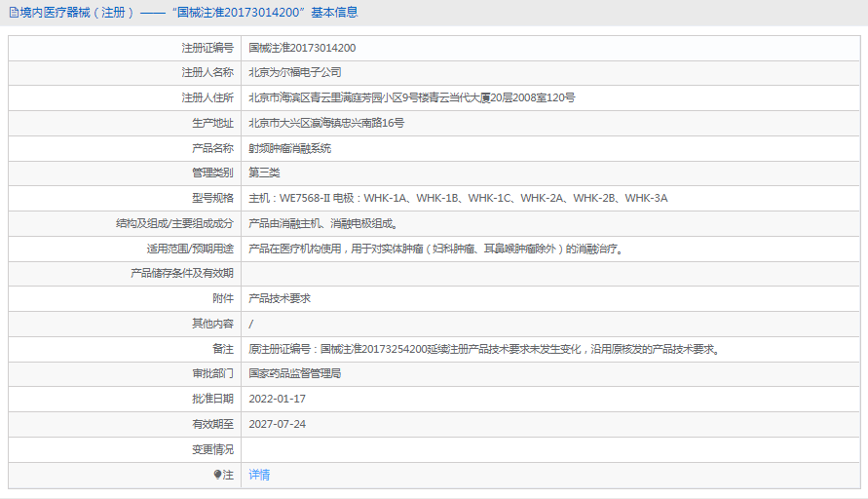Image resolution: width=868 pixels, height=499 pixels.
Task: Select registration number 国械注准20173014200 value
Action: (x=302, y=48)
